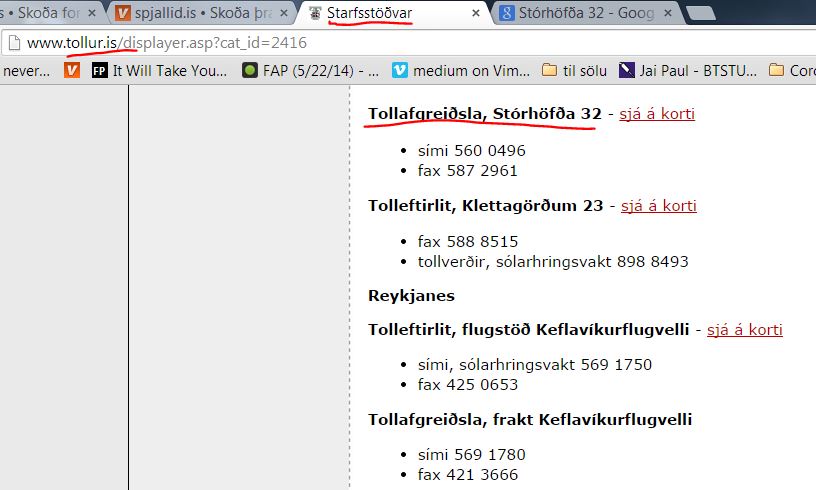816x490 pixels.
Task: Open the Jai Paul - BTSTU bookmark
Action: coord(685,70)
